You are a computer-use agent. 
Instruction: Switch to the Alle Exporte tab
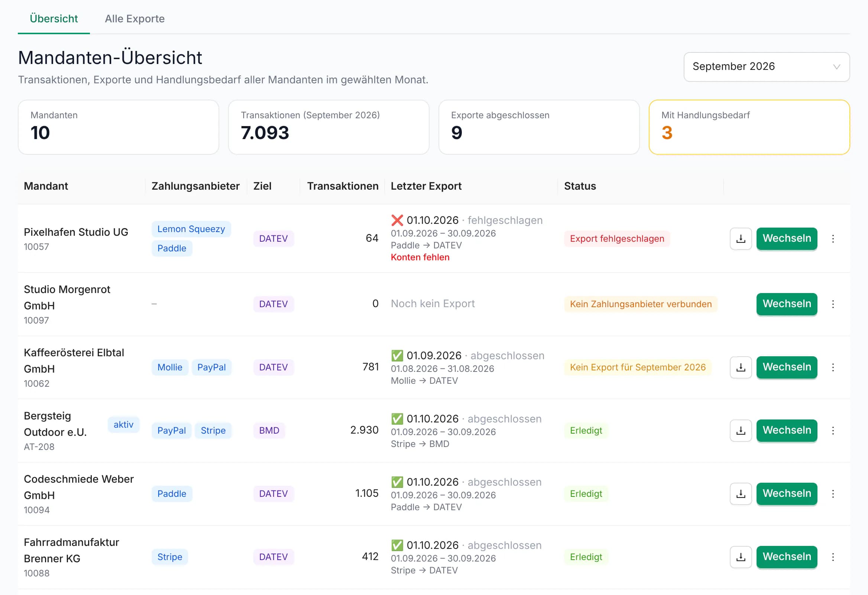(x=135, y=19)
